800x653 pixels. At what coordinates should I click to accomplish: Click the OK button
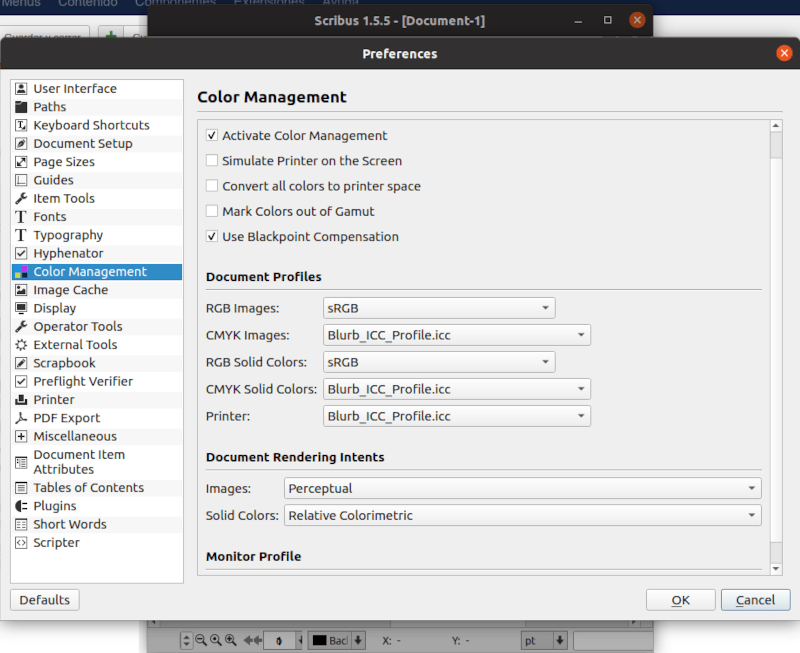click(x=681, y=600)
